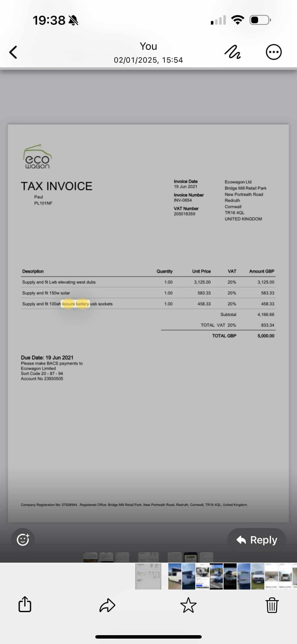Star this media item
Screen dimensions: 297x644
tap(188, 605)
